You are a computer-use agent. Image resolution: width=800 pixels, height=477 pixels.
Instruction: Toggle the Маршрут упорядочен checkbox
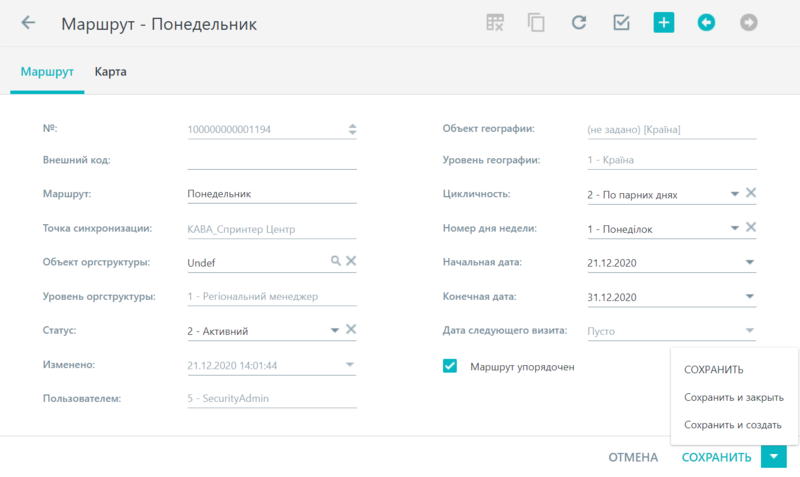point(450,366)
